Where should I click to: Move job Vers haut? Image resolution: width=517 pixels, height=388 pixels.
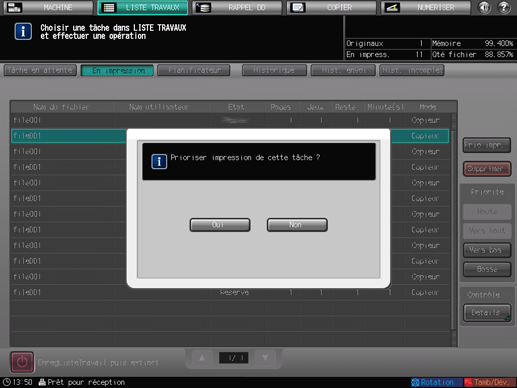pos(487,231)
